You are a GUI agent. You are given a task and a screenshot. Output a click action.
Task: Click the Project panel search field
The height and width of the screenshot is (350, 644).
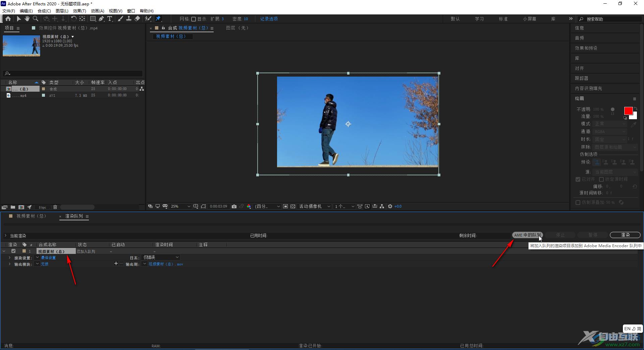[x=73, y=73]
